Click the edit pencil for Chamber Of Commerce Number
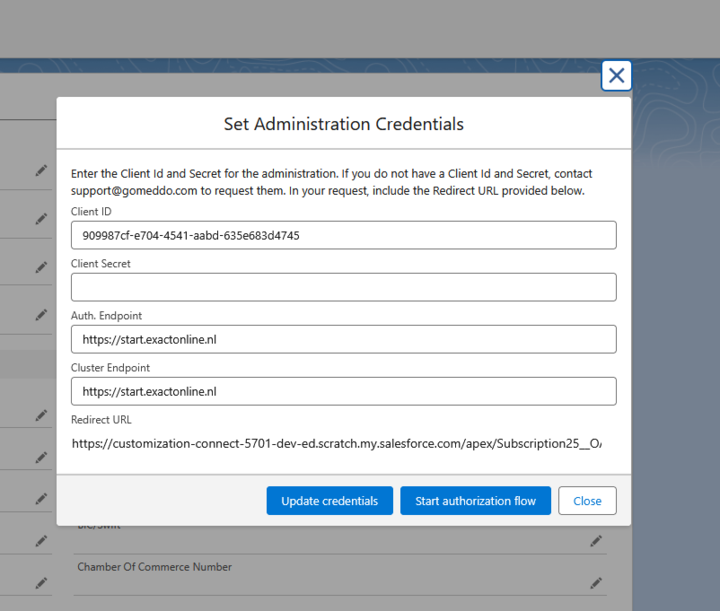Image resolution: width=720 pixels, height=611 pixels. tap(596, 582)
